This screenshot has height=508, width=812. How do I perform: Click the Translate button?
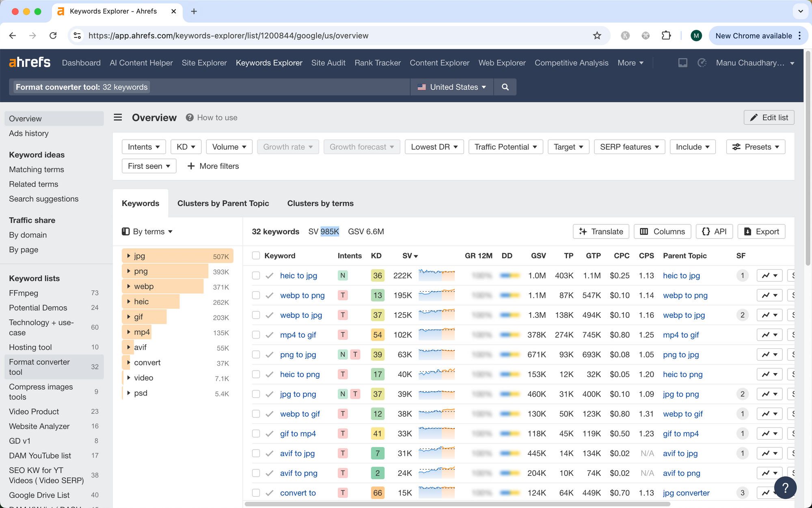pyautogui.click(x=601, y=232)
